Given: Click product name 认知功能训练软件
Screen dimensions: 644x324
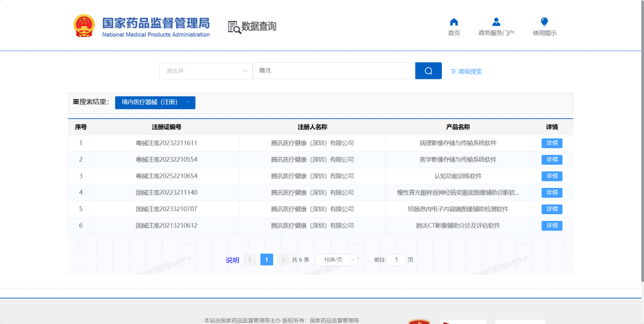Looking at the screenshot, I should [458, 176].
